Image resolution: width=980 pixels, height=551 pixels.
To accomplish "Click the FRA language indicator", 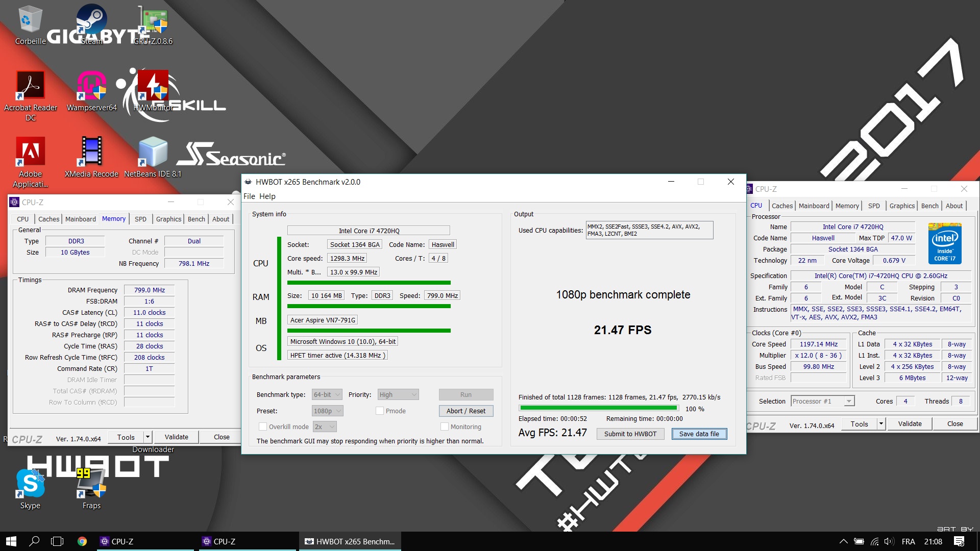I will [x=908, y=541].
